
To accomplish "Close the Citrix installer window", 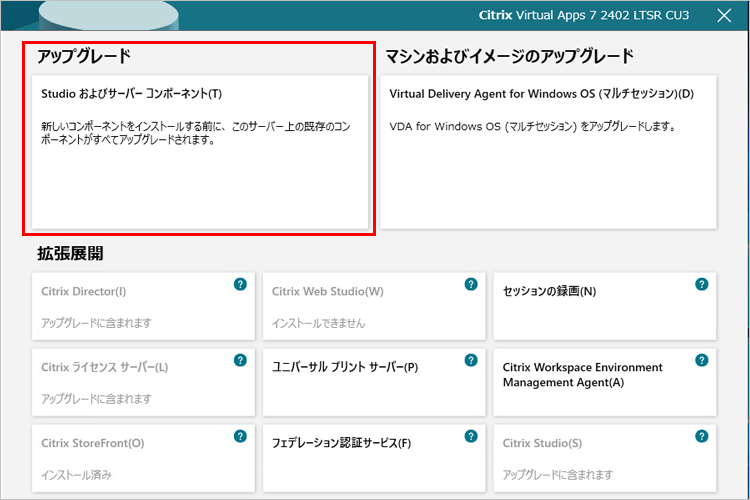I will click(x=725, y=15).
